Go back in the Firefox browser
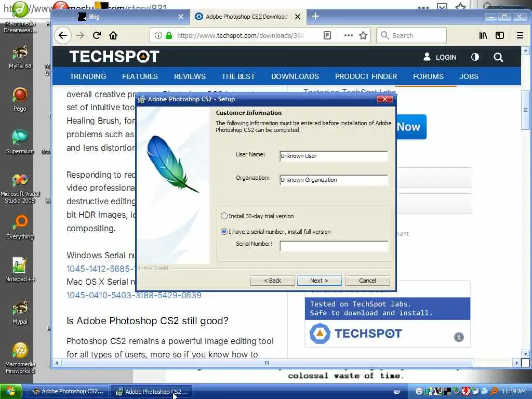The image size is (532, 399). (63, 35)
